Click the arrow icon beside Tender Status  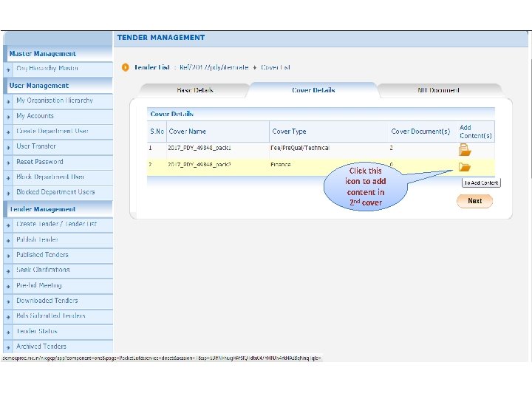(x=8, y=332)
